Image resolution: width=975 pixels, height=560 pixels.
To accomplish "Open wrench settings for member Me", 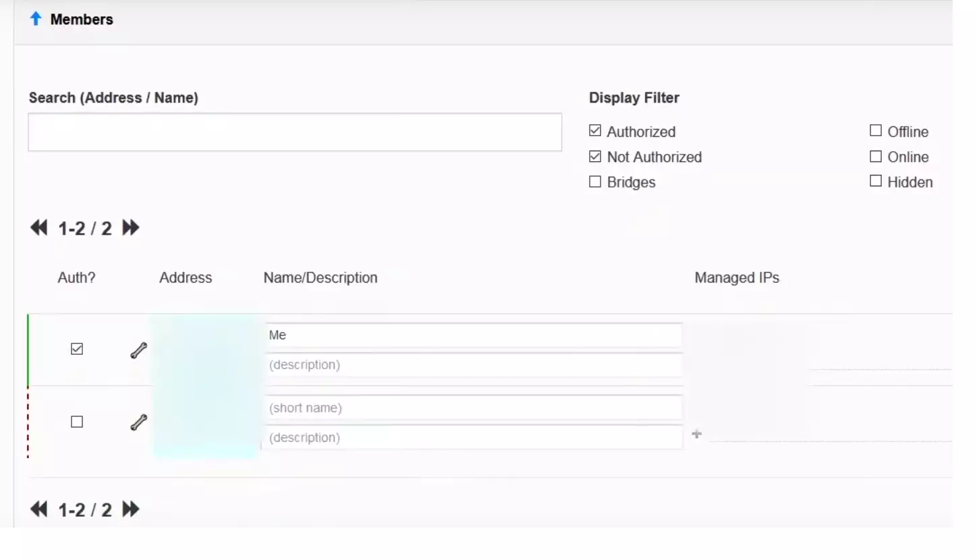I will 138,351.
